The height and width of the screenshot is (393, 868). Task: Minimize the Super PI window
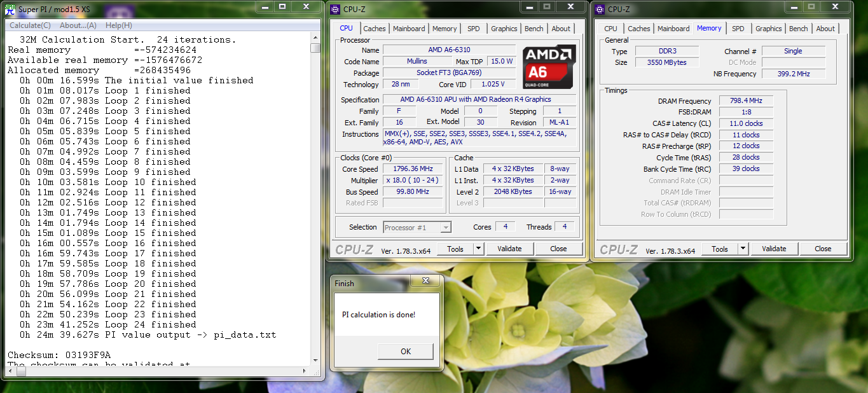[264, 6]
